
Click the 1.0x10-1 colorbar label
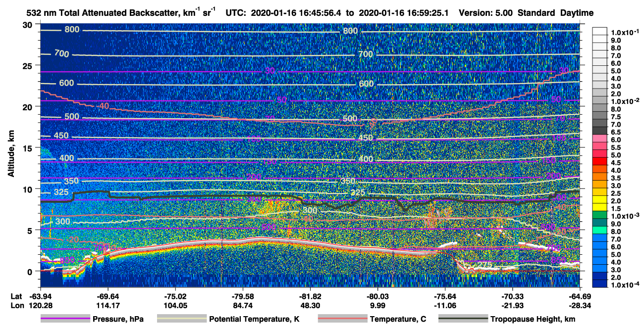[625, 32]
